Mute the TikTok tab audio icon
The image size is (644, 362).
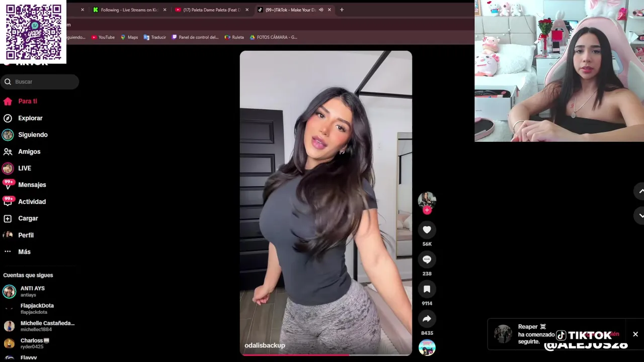(321, 10)
